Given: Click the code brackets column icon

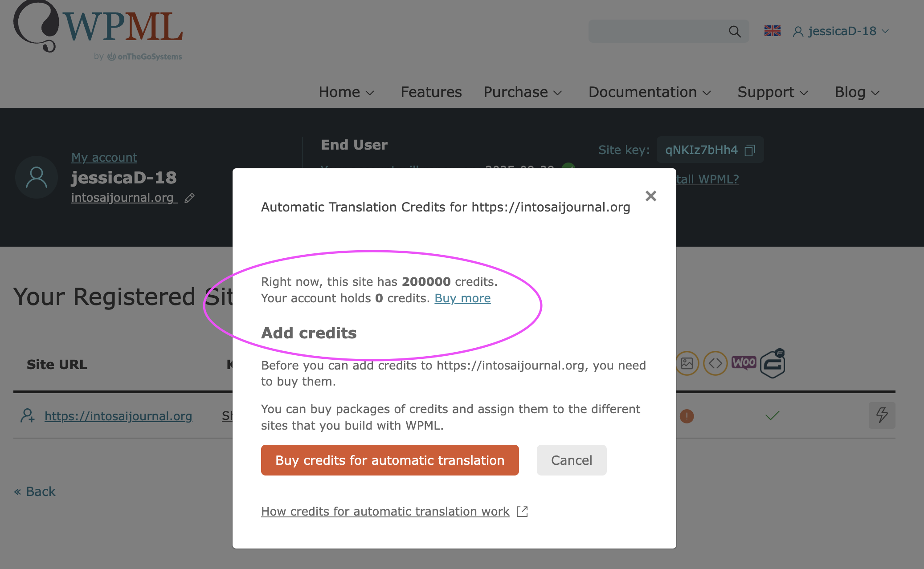Looking at the screenshot, I should (715, 363).
